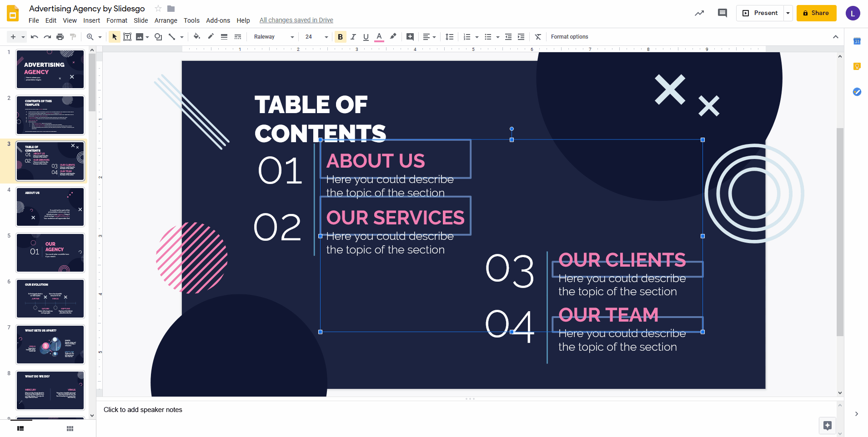The image size is (868, 437).
Task: Select the Text box tool
Action: 127,37
